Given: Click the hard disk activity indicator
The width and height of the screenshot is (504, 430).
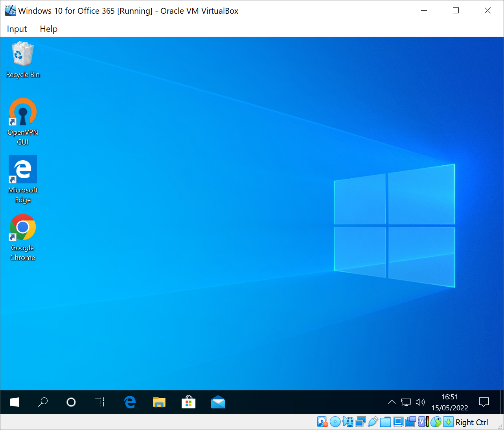Looking at the screenshot, I should pyautogui.click(x=322, y=422).
